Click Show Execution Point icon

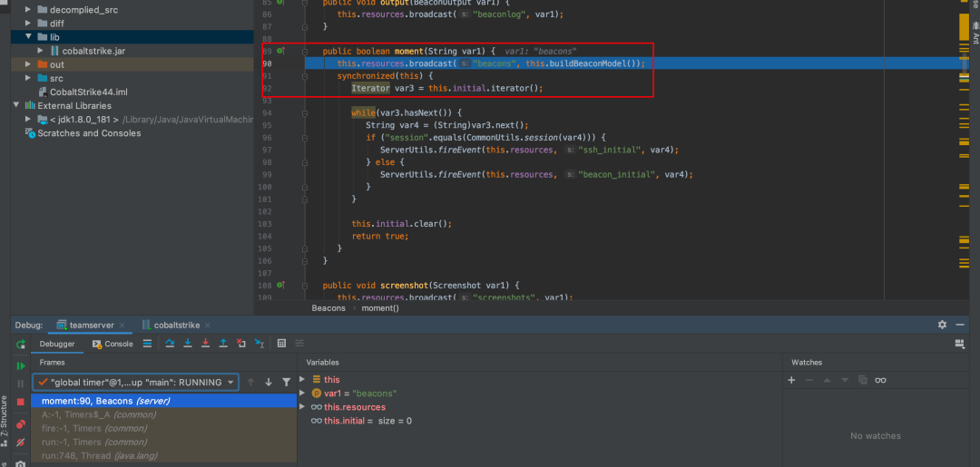pyautogui.click(x=148, y=344)
